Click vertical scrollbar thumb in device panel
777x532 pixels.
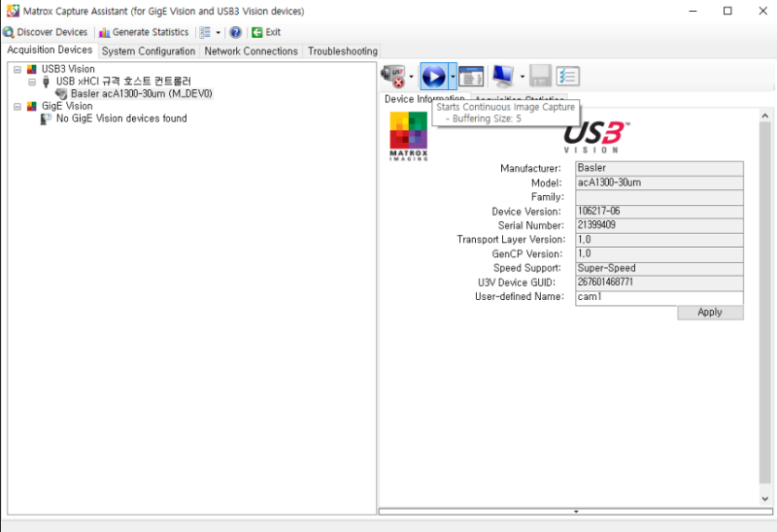point(765,302)
